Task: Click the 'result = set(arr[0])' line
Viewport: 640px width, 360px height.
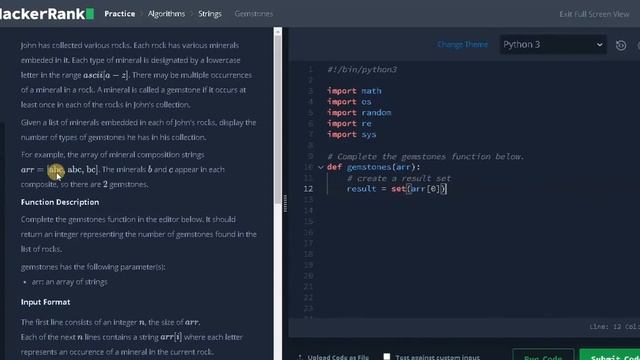Action: point(397,189)
